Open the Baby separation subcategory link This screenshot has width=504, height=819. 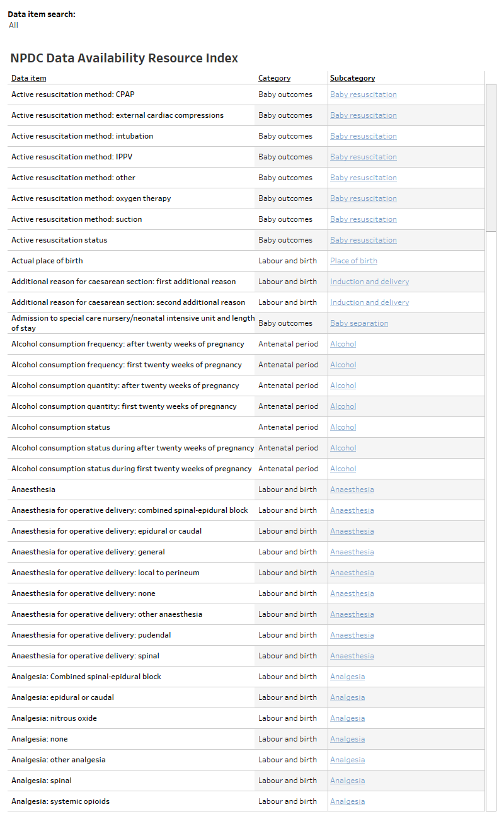pyautogui.click(x=359, y=323)
